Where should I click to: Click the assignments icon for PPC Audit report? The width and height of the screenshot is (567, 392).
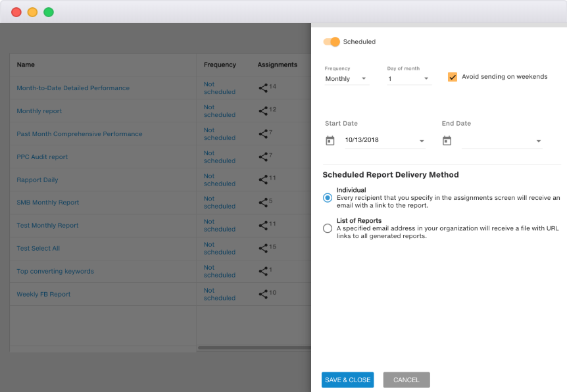click(x=263, y=157)
